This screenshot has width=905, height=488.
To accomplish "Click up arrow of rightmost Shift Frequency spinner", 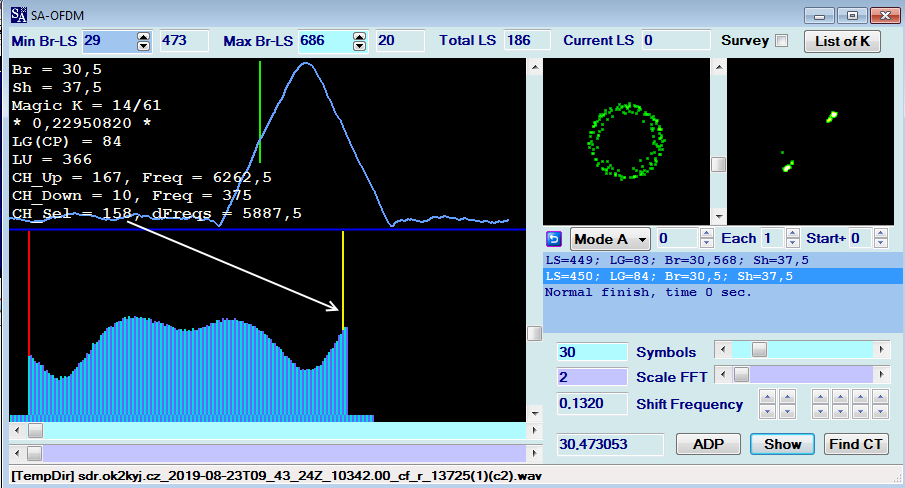I will tap(880, 396).
